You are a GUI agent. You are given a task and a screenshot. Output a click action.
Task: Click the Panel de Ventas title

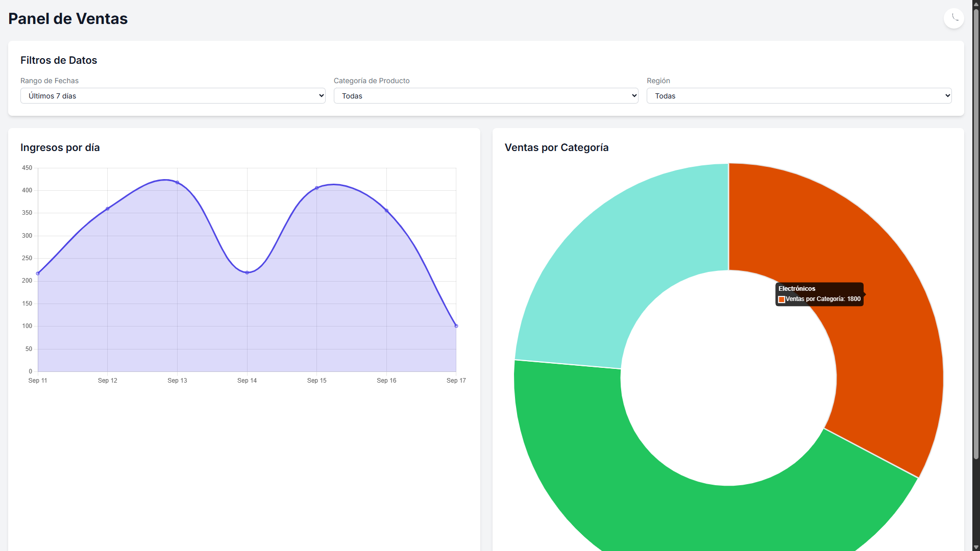coord(68,18)
